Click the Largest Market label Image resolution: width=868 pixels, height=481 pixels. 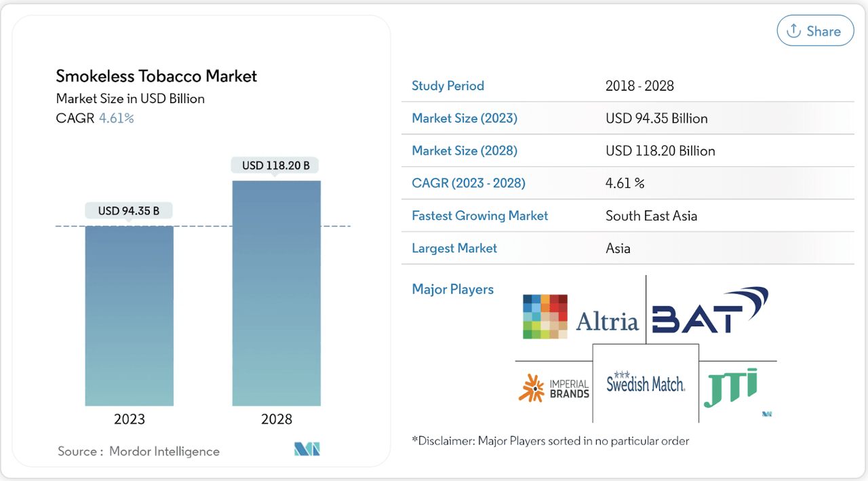454,248
